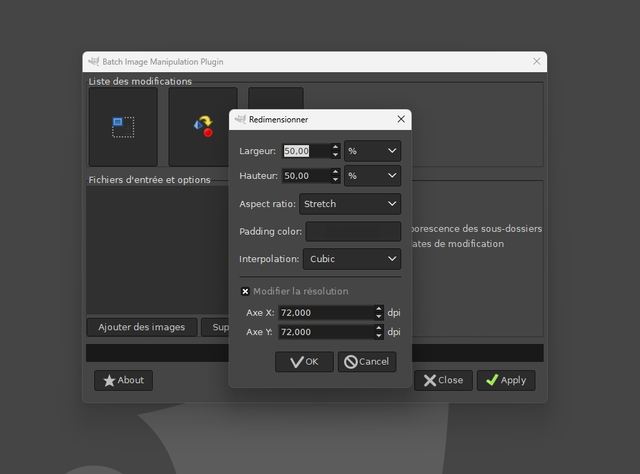Open the Hauteur unit dropdown
Viewport: 640px width, 474px height.
click(372, 176)
